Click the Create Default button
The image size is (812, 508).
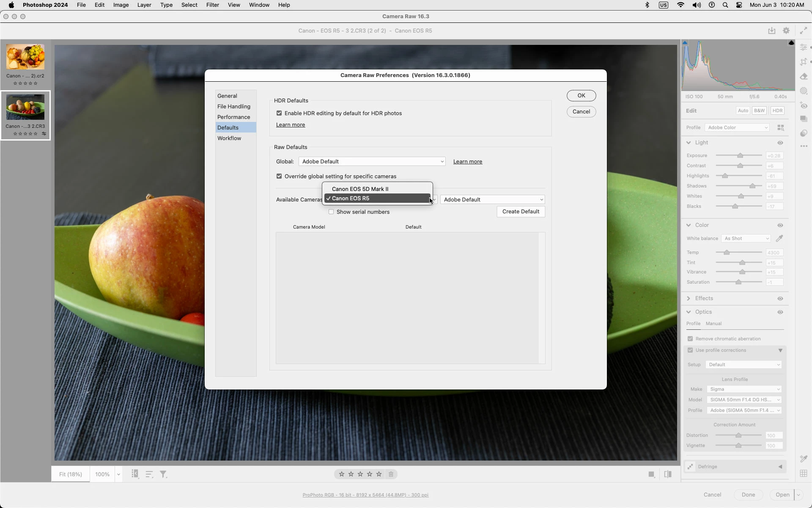(521, 212)
